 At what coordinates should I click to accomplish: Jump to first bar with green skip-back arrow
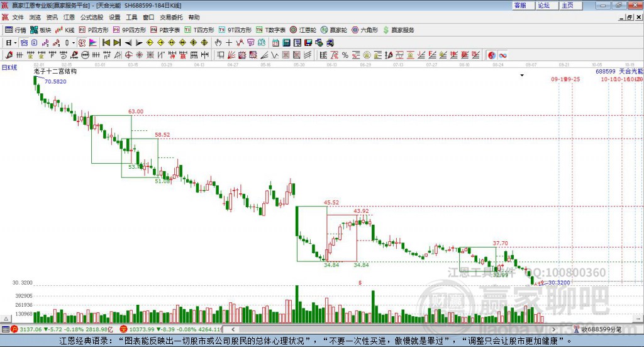(106, 43)
